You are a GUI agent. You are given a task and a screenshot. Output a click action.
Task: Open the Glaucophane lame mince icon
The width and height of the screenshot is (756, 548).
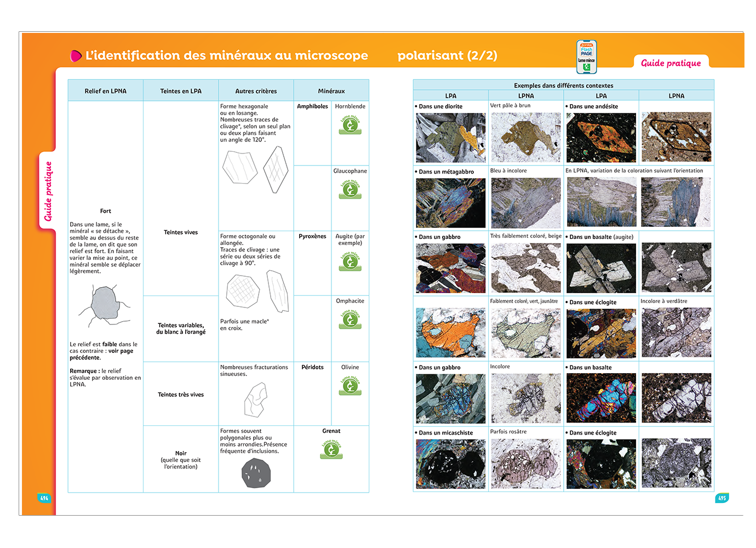350,190
